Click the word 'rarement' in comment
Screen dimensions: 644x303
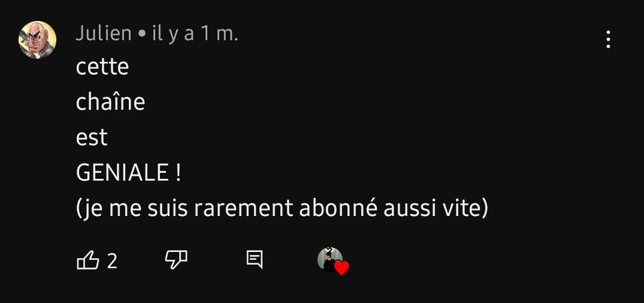pyautogui.click(x=243, y=209)
